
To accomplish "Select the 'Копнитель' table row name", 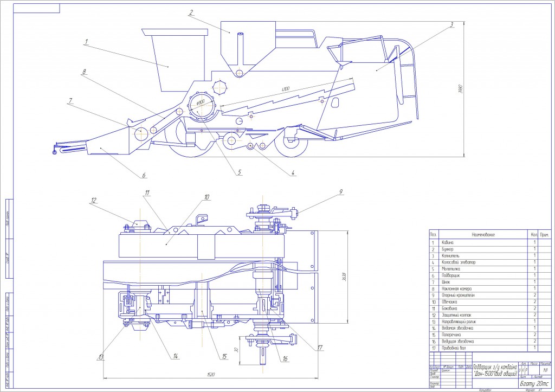I will point(450,256).
